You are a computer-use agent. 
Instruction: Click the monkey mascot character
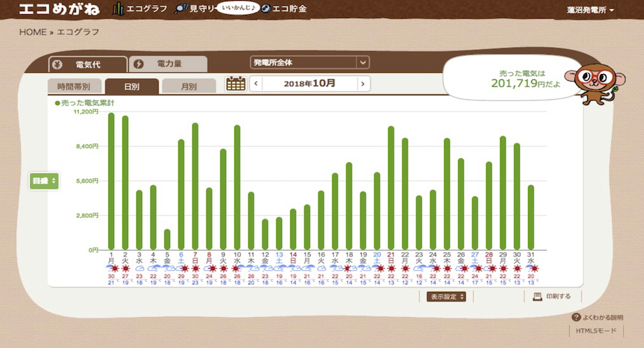[x=595, y=84]
